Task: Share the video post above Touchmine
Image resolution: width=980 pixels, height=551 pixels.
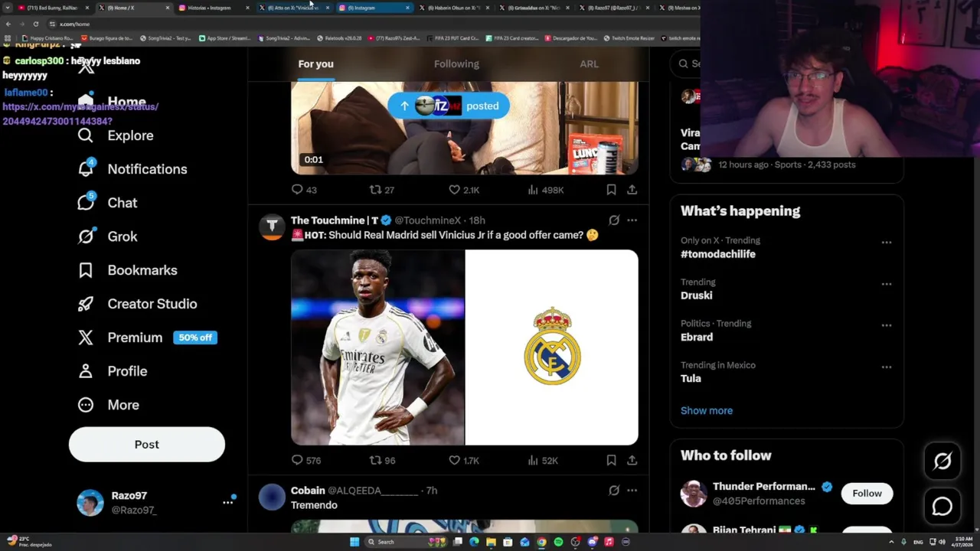Action: (x=632, y=190)
